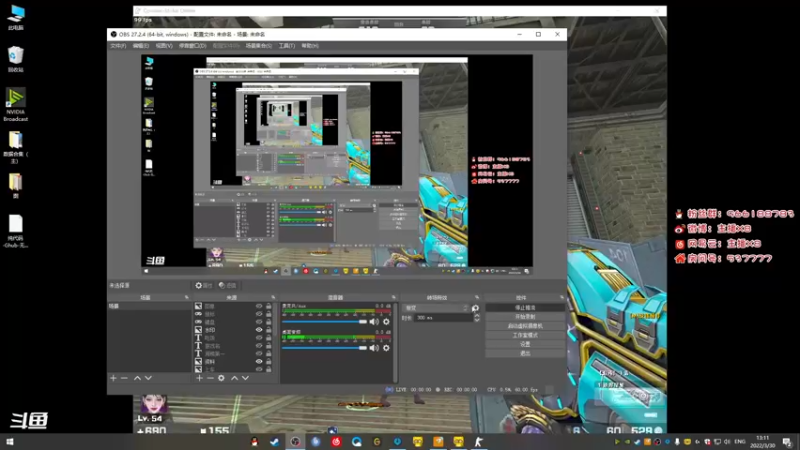Open OBS 设置 settings button

[x=525, y=344]
